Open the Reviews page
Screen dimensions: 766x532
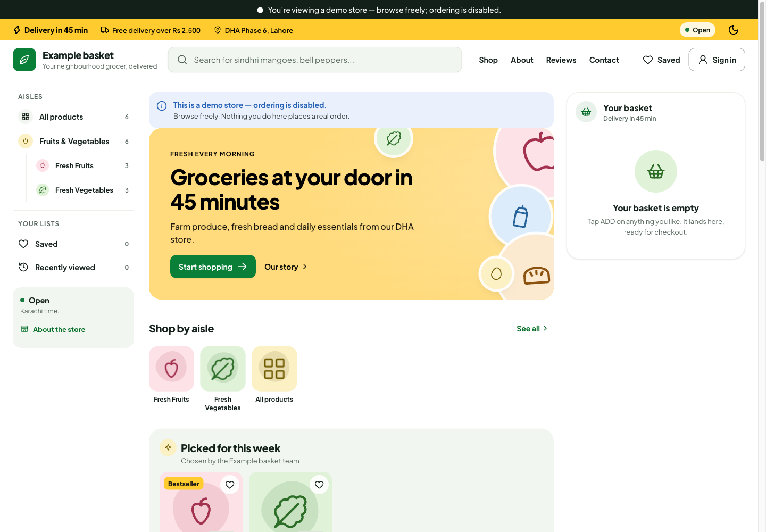click(x=561, y=60)
